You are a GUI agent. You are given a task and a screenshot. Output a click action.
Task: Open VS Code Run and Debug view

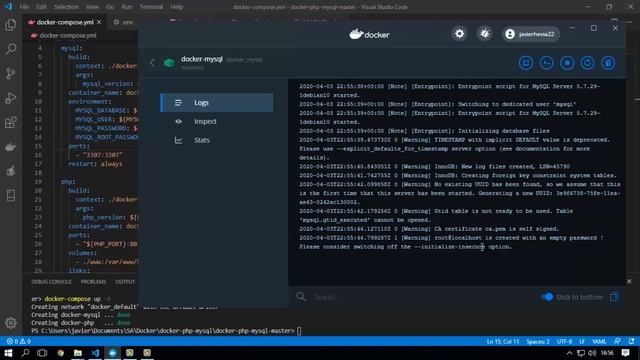(11, 98)
